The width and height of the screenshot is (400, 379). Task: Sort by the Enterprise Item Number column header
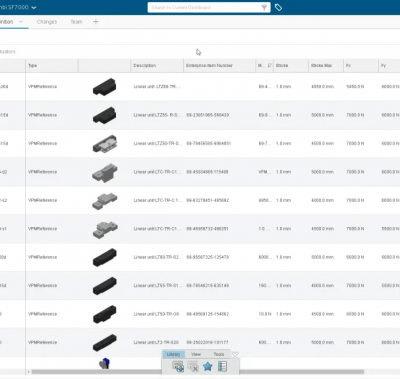pyautogui.click(x=219, y=66)
